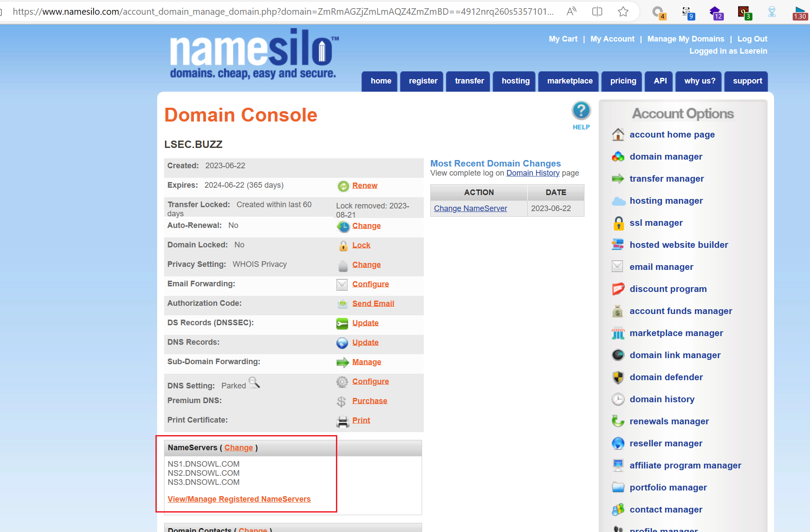Image resolution: width=810 pixels, height=532 pixels.
Task: Click Change NameServer in recent changes table
Action: (x=470, y=208)
